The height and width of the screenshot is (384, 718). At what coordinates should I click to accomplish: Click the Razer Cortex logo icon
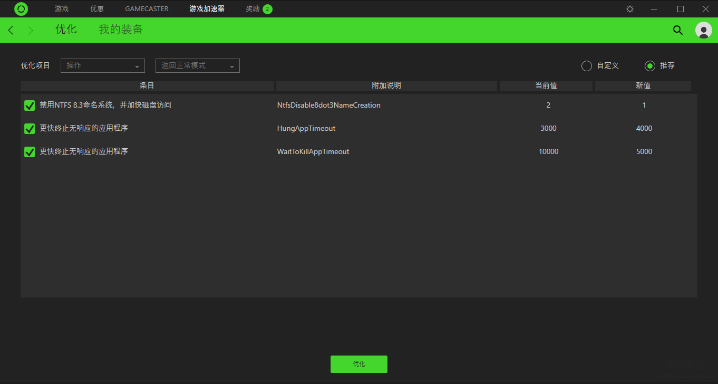point(21,9)
